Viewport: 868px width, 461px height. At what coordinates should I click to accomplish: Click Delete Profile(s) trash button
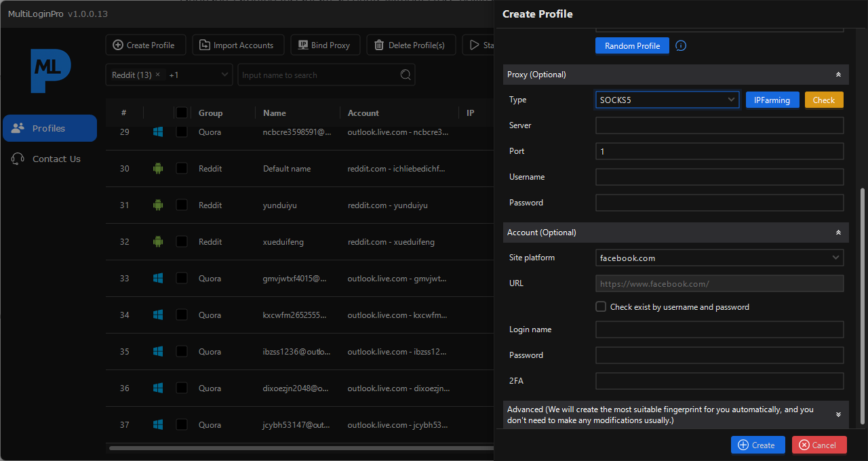point(411,45)
